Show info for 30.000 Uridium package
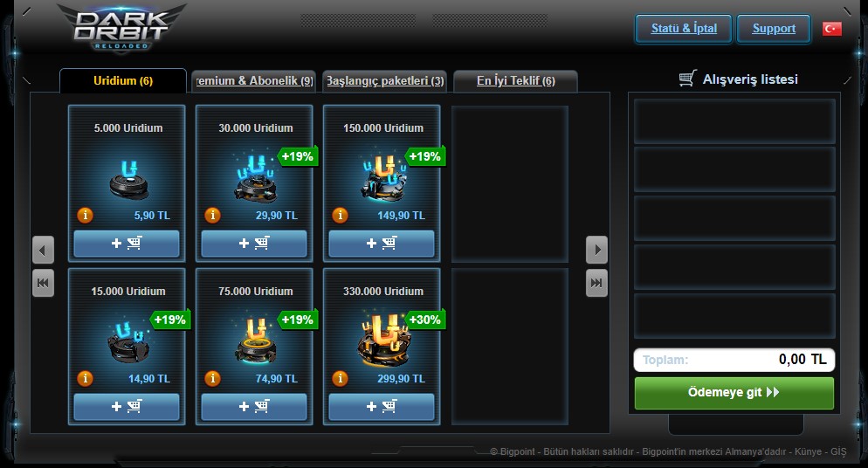The image size is (868, 468). 212,215
